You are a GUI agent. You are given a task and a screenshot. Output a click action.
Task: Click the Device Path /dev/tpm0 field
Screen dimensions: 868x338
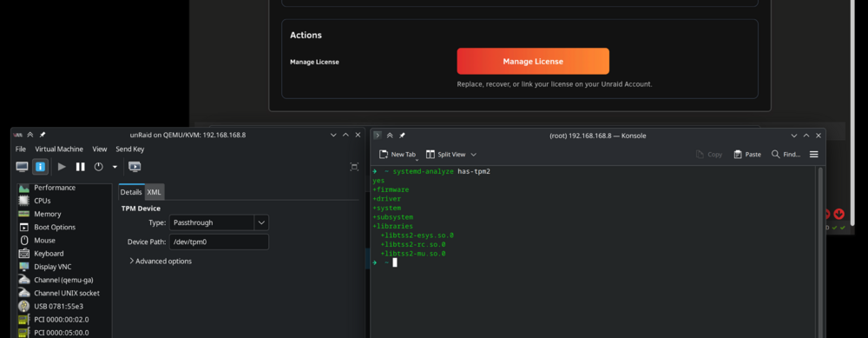[219, 242]
